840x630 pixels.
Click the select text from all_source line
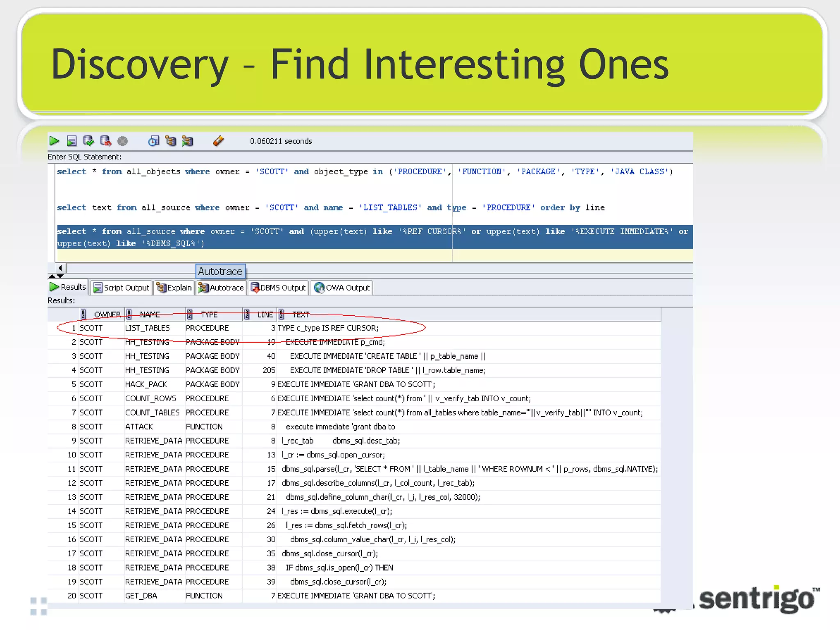point(331,208)
